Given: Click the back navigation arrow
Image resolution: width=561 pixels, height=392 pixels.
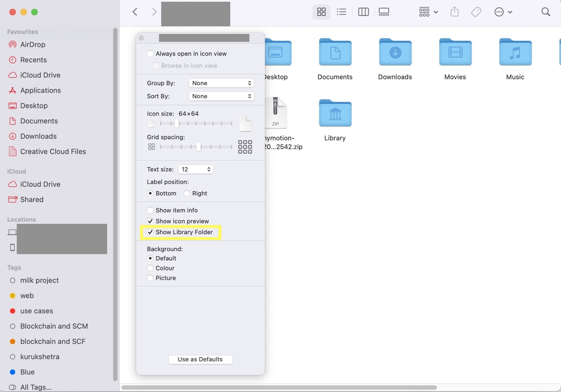Looking at the screenshot, I should point(135,12).
